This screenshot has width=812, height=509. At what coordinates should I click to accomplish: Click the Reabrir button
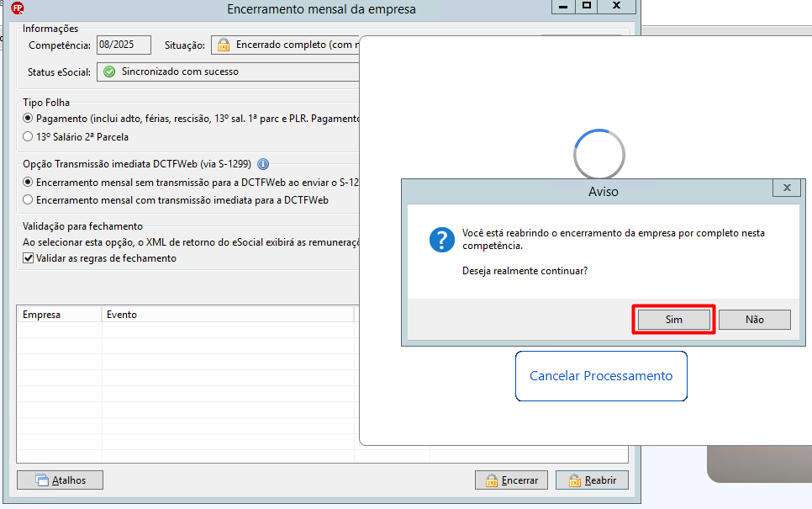592,480
